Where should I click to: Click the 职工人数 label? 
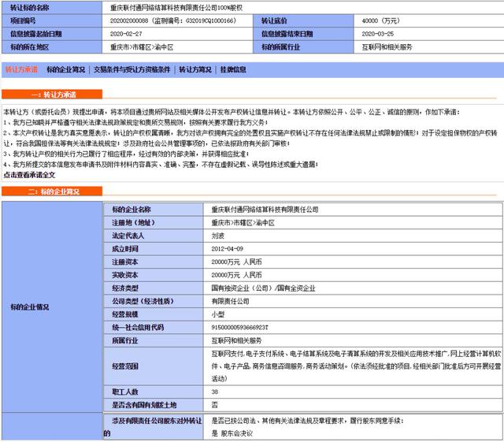(x=124, y=392)
